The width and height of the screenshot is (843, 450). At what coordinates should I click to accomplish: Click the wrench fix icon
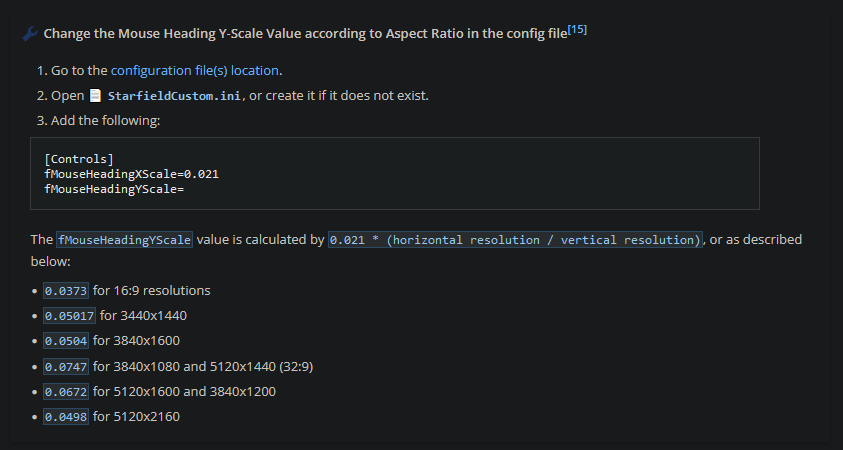tap(30, 34)
